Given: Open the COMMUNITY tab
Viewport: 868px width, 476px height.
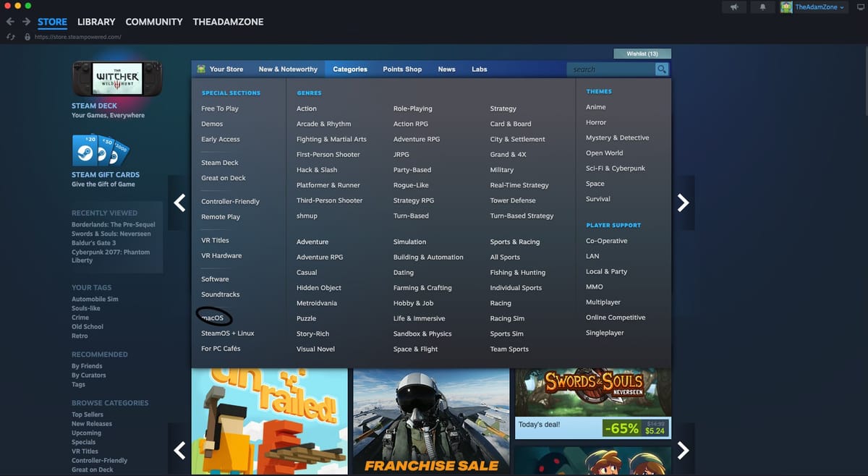Looking at the screenshot, I should pos(154,22).
